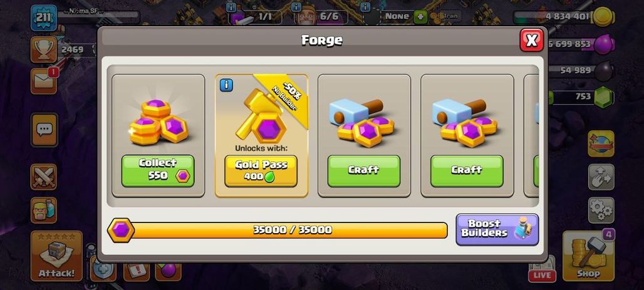Add a pet with green plus
Image resolution: width=644 pixels, height=290 pixels.
coord(420,17)
